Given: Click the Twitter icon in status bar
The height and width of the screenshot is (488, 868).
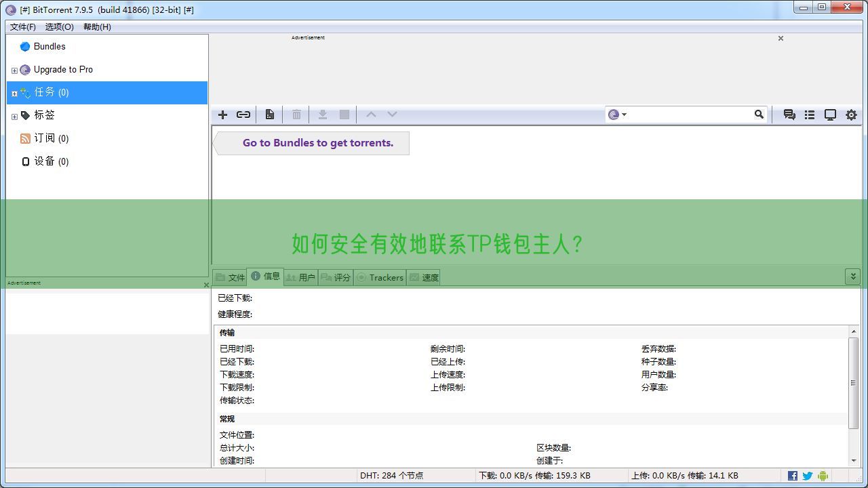Looking at the screenshot, I should point(808,476).
